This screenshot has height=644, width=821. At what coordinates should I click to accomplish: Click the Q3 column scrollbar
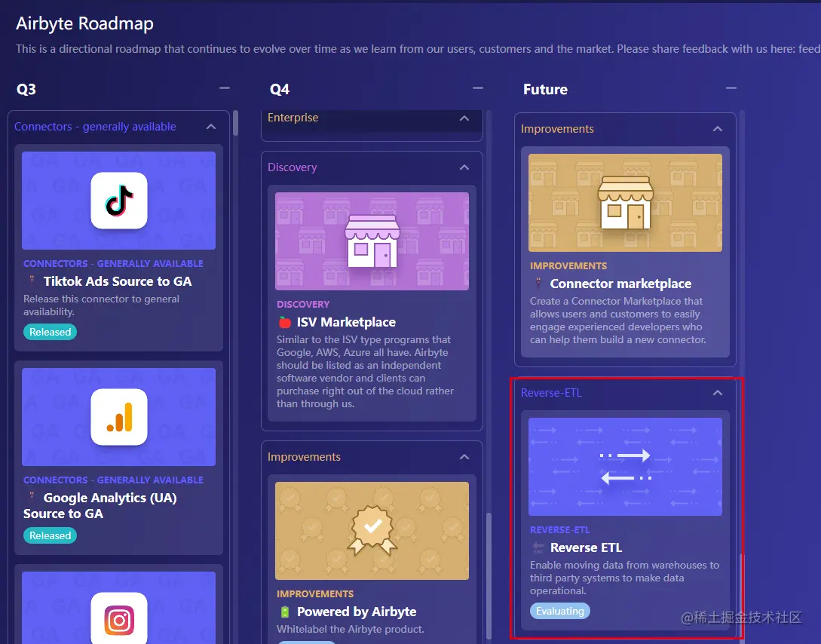tap(236, 123)
